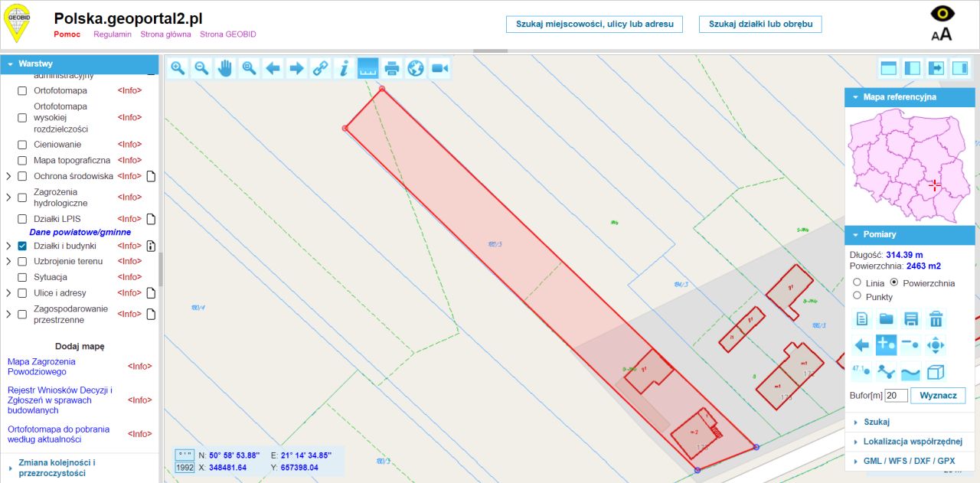Collapse the Mapa referencyjna panel
This screenshot has height=483, width=980.
tap(857, 96)
